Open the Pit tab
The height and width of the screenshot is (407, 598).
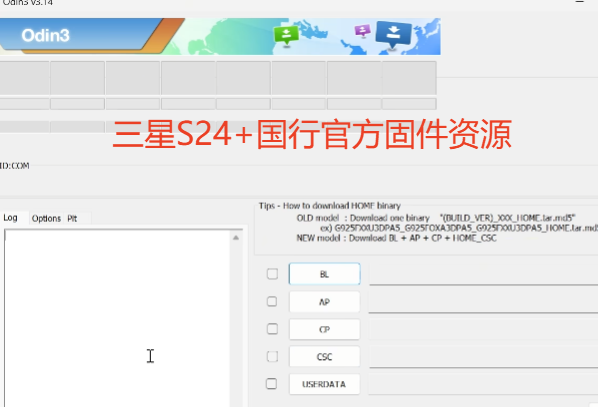point(72,219)
